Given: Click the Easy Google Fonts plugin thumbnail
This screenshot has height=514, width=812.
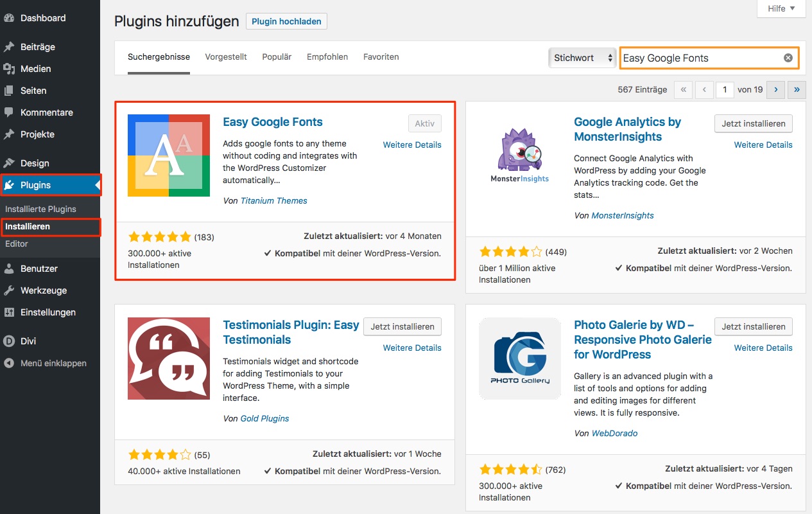Looking at the screenshot, I should [169, 155].
